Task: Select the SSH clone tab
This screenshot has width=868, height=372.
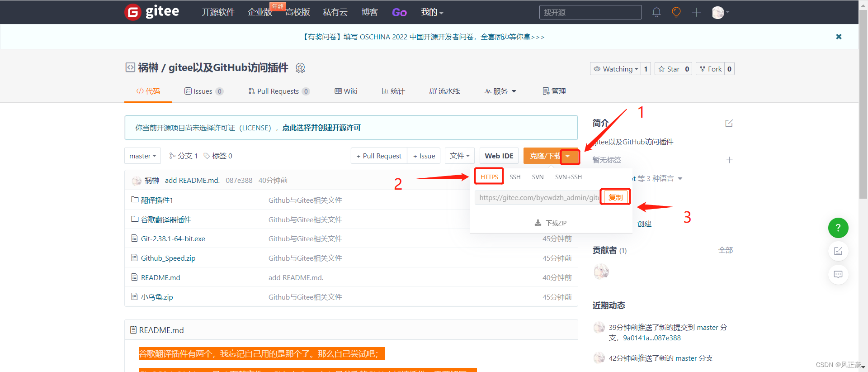Action: point(515,177)
